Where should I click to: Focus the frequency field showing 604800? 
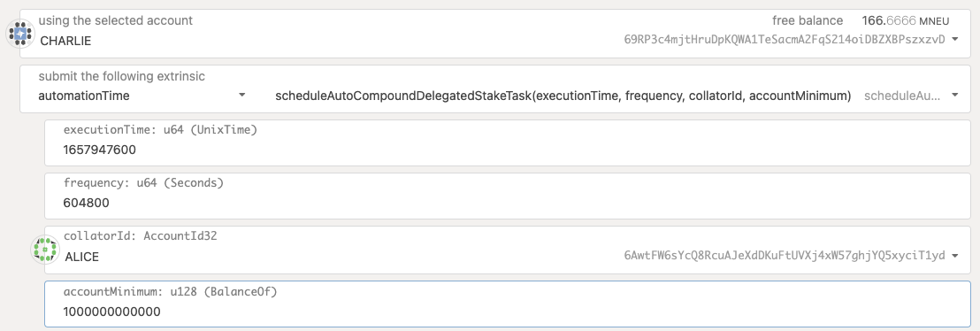coord(508,196)
